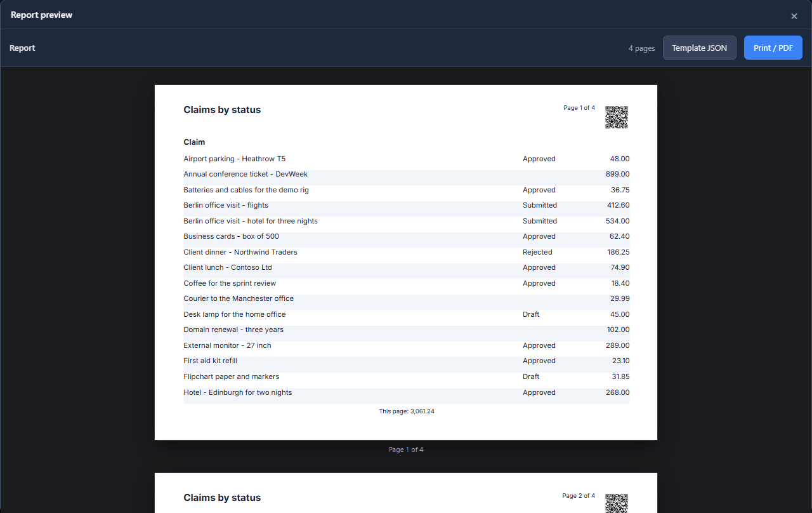Click the QR code on page 2
The width and height of the screenshot is (812, 513).
click(617, 503)
